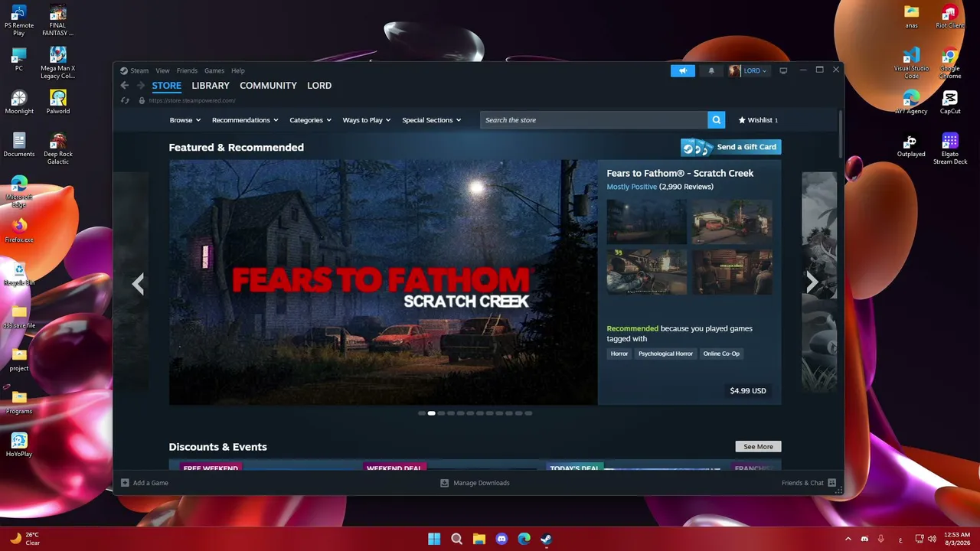Screen dimensions: 980x551
Task: Click See More for Discounts & Events
Action: tap(758, 447)
